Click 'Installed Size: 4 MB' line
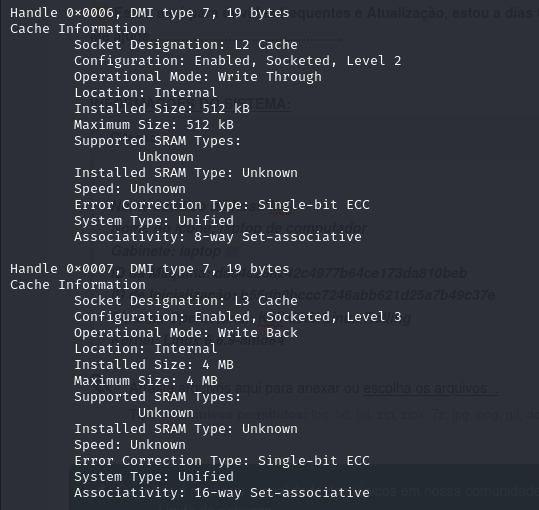The width and height of the screenshot is (539, 510). [154, 365]
